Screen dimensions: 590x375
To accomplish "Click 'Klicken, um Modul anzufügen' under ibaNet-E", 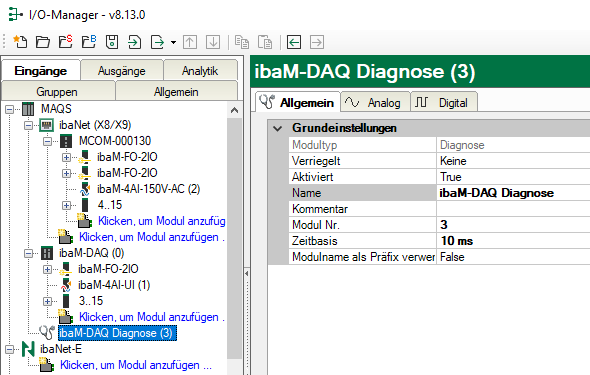I will pos(136,365).
